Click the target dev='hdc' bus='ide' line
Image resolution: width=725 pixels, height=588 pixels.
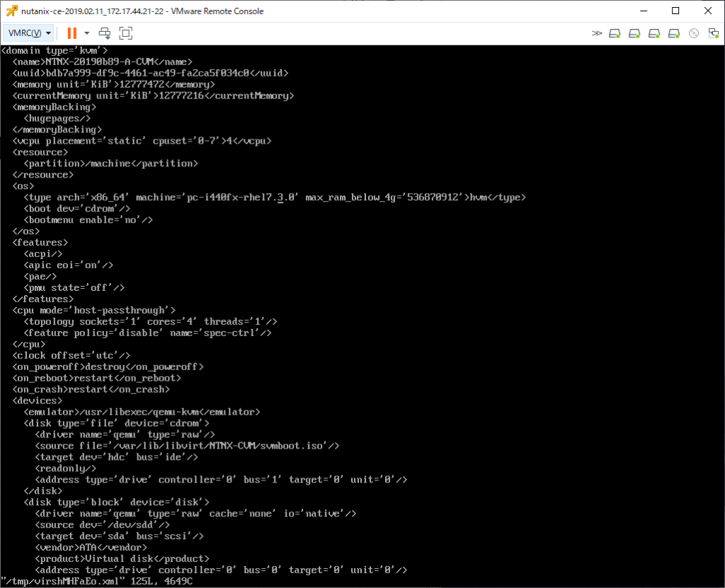[x=117, y=457]
